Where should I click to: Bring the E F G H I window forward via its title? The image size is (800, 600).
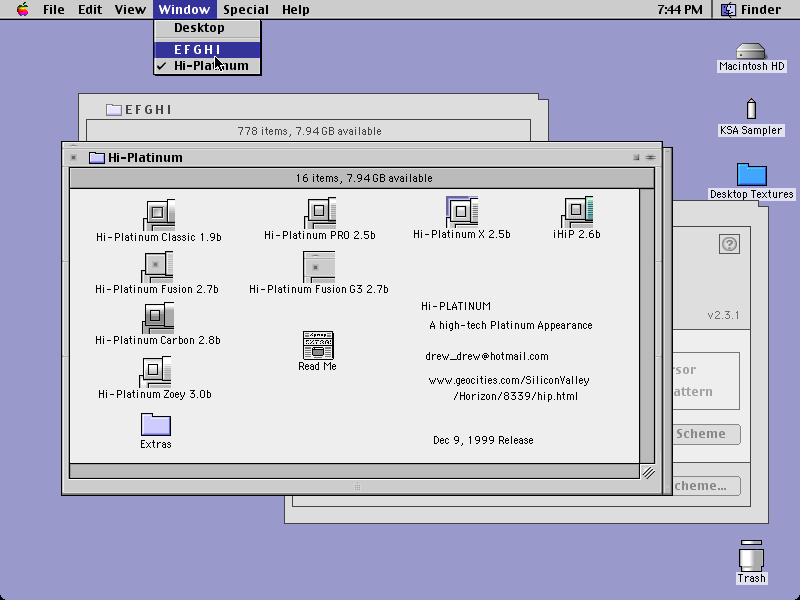[148, 110]
